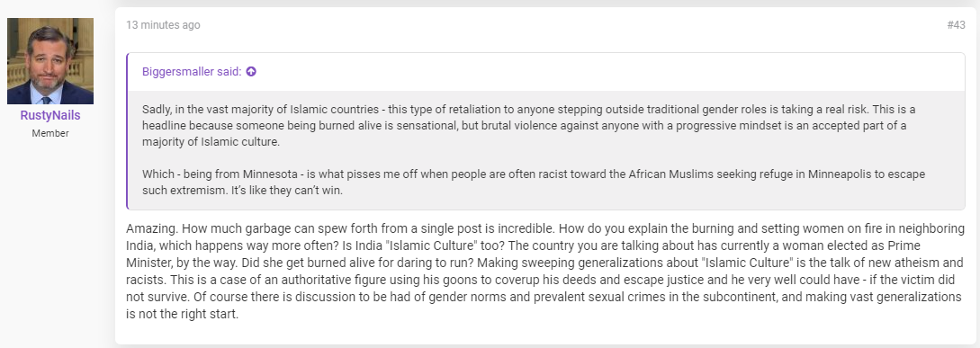Click quoted paragraph starting with Sadly
The width and height of the screenshot is (980, 348).
tap(529, 126)
